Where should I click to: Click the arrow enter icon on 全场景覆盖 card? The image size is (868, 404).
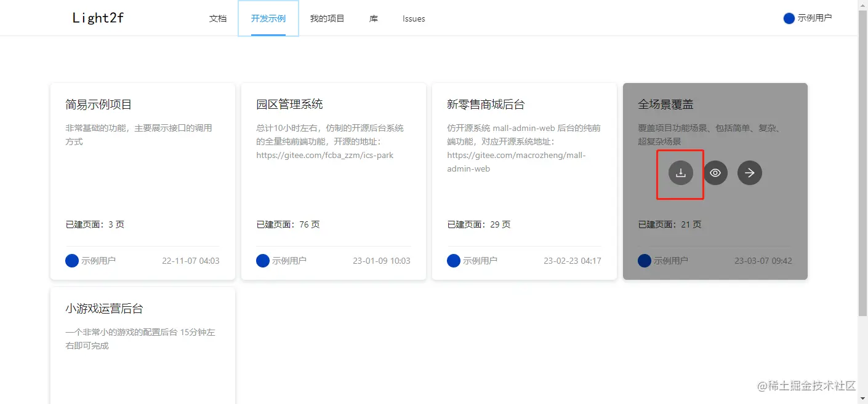click(750, 173)
